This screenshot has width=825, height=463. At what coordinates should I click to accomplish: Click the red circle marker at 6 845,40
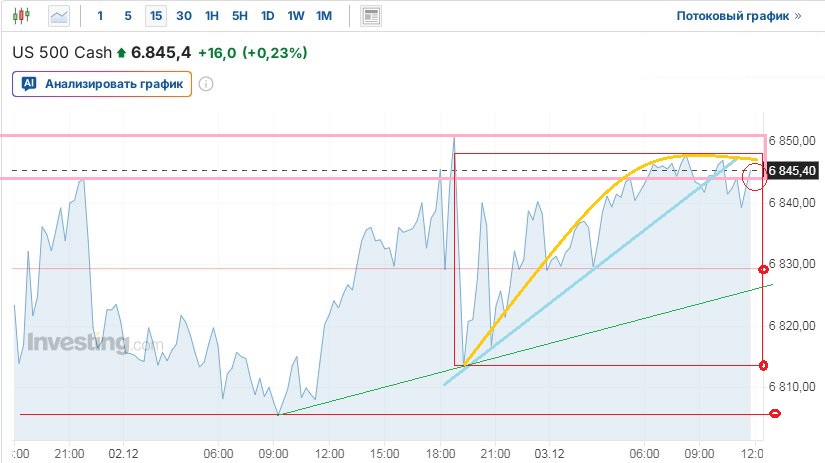[756, 177]
